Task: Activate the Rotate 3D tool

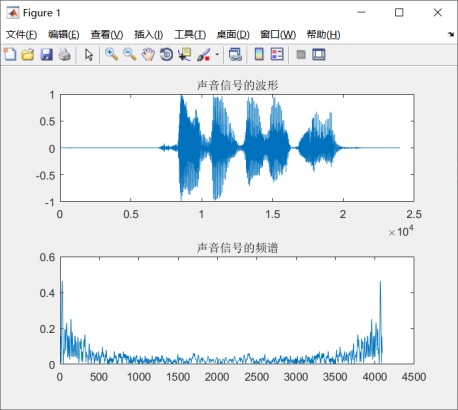Action: (166, 54)
